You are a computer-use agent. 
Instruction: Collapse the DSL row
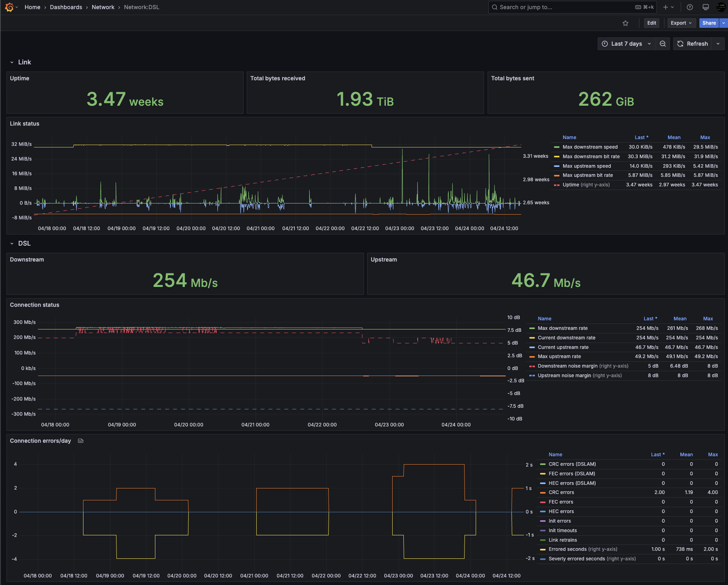coord(20,243)
